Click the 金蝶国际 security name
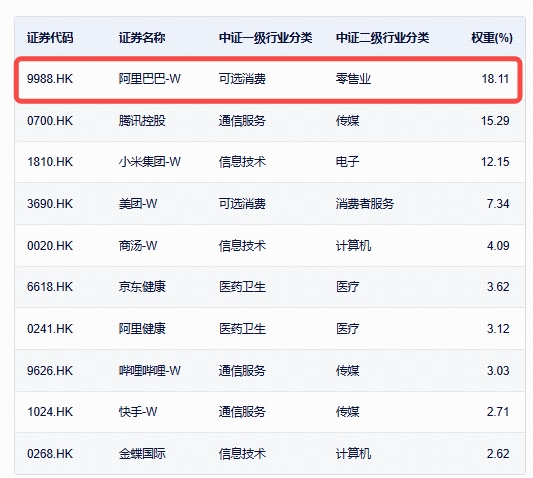This screenshot has height=478, width=533. pos(142,454)
